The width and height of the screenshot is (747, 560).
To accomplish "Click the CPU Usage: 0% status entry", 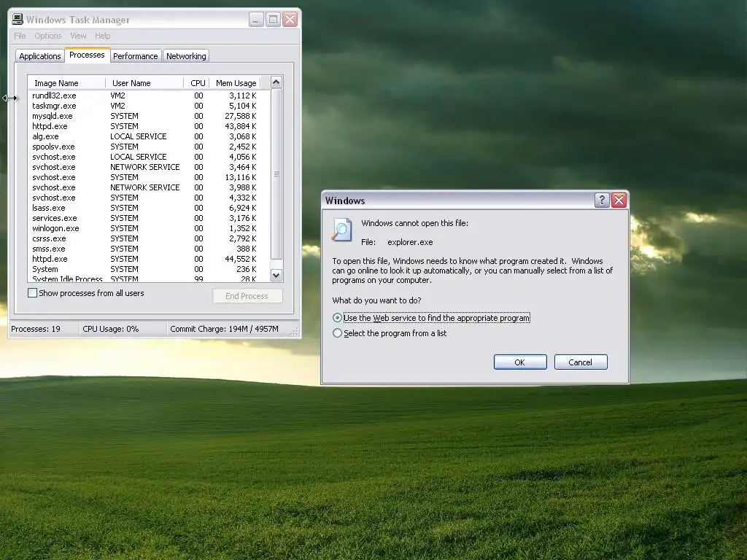I will point(123,329).
